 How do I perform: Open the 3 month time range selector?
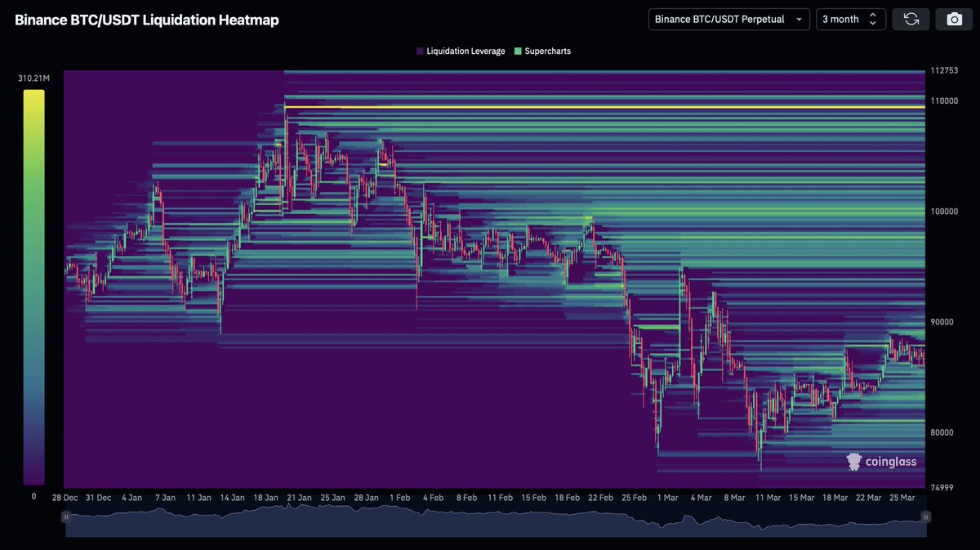(851, 19)
